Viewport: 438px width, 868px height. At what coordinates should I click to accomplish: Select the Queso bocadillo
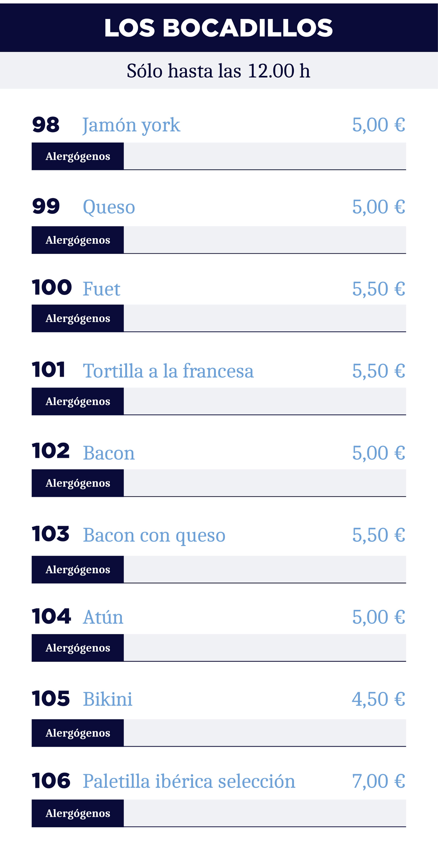pyautogui.click(x=109, y=207)
